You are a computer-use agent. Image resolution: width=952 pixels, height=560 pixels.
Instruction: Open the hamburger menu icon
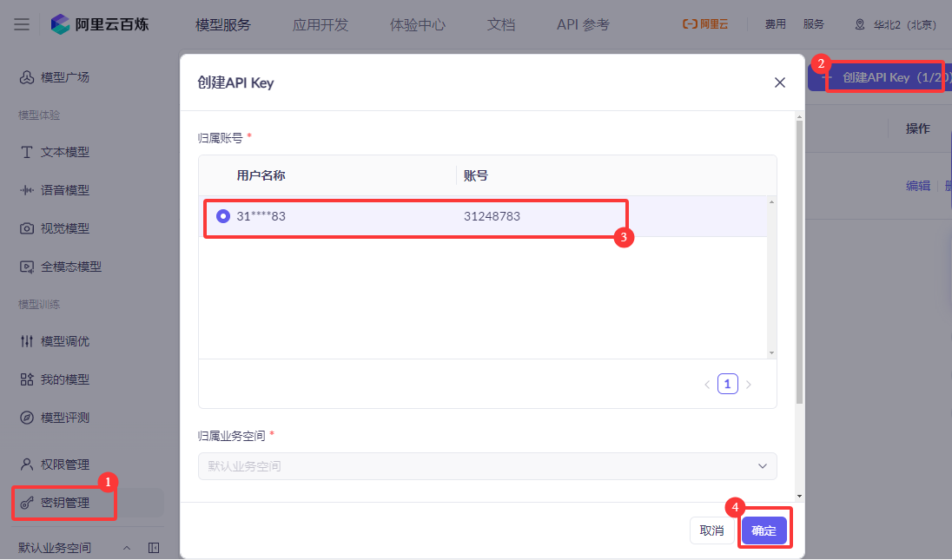pos(22,24)
